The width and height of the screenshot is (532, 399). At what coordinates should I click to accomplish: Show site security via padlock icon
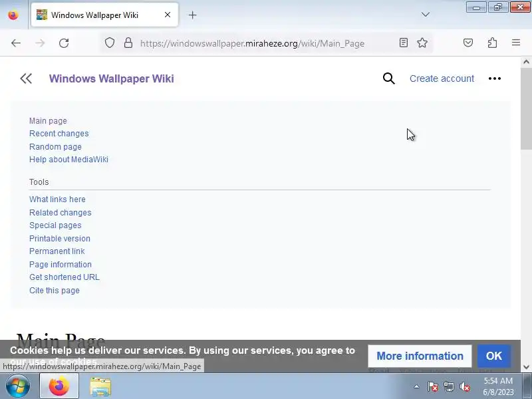[x=128, y=43]
